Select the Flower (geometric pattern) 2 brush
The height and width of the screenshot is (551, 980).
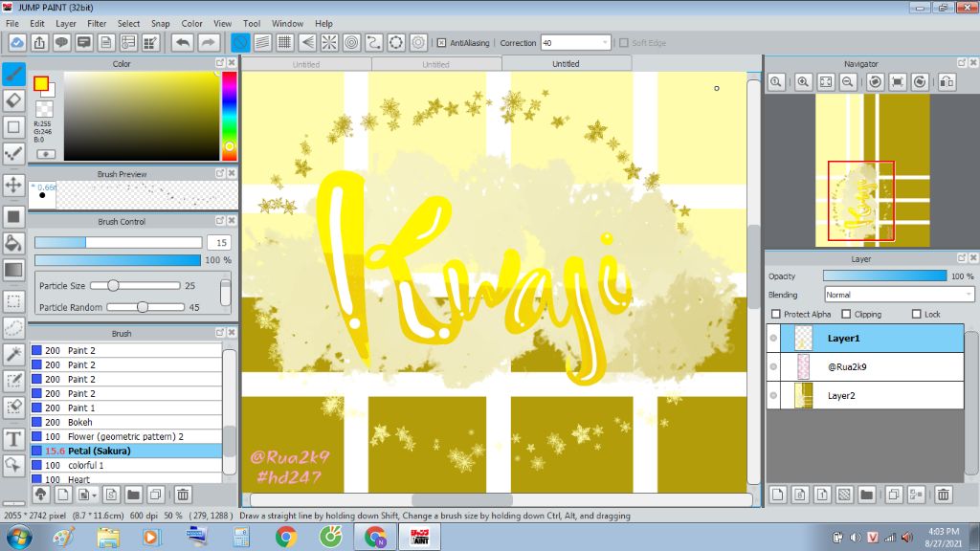[126, 436]
